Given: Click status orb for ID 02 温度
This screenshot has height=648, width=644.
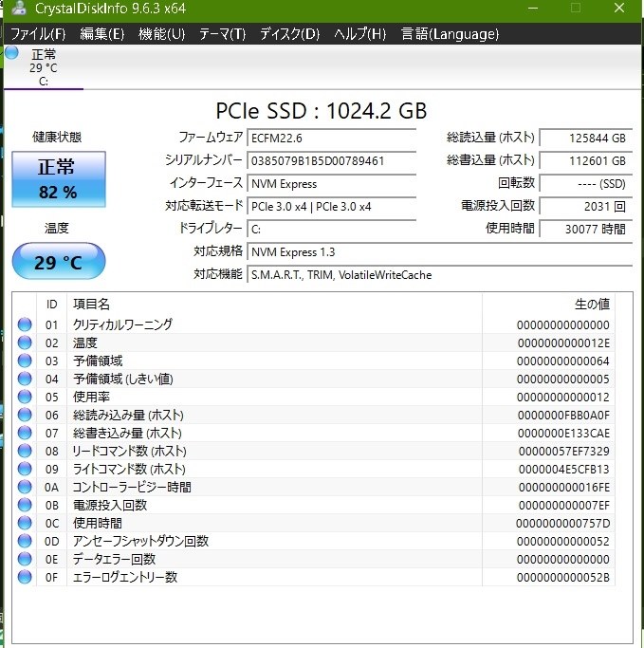Looking at the screenshot, I should [x=25, y=343].
